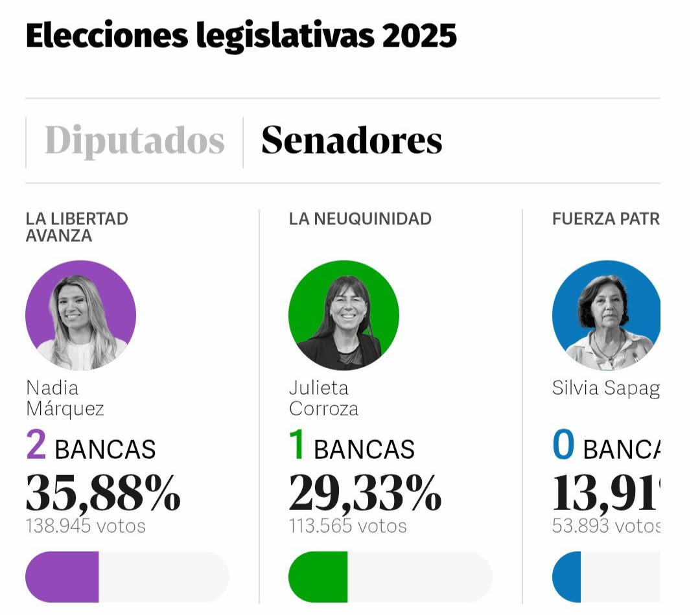Open Julieta Corroza candidate photo
The image size is (700, 615).
tap(344, 315)
